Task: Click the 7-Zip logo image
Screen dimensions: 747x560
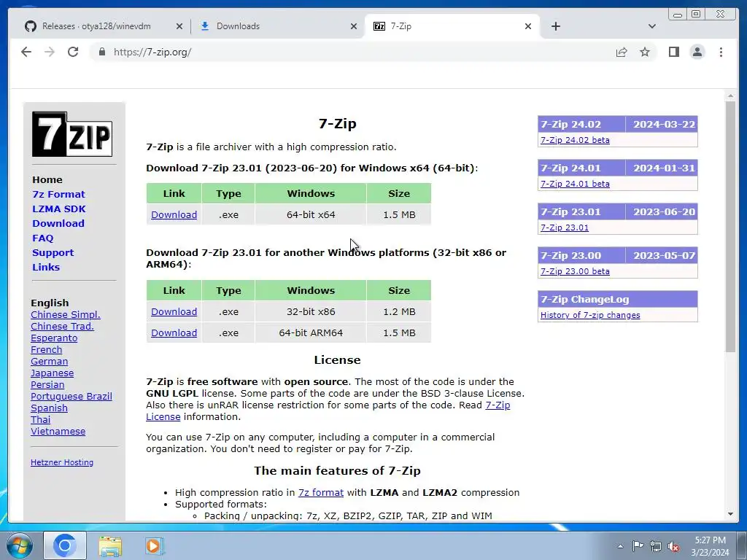Action: click(72, 134)
